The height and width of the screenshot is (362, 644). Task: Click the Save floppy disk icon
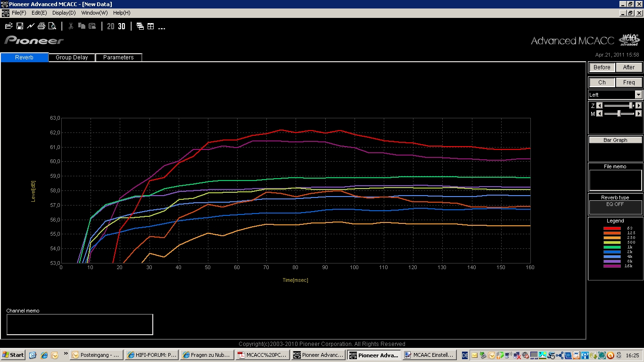(x=20, y=26)
